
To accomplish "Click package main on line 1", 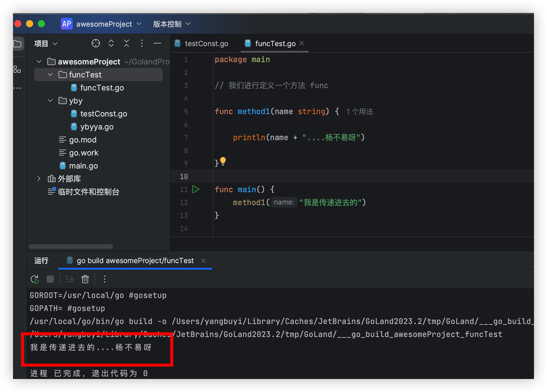I will pos(242,59).
